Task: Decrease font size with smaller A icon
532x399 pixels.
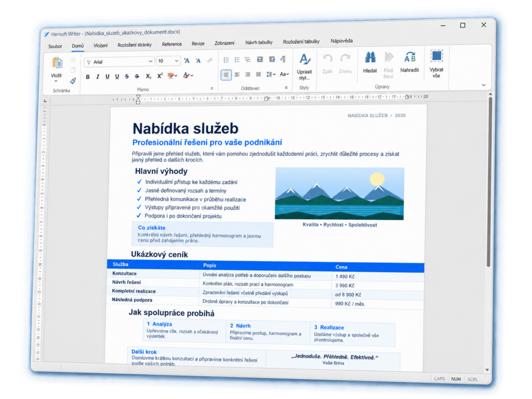Action: [198, 61]
